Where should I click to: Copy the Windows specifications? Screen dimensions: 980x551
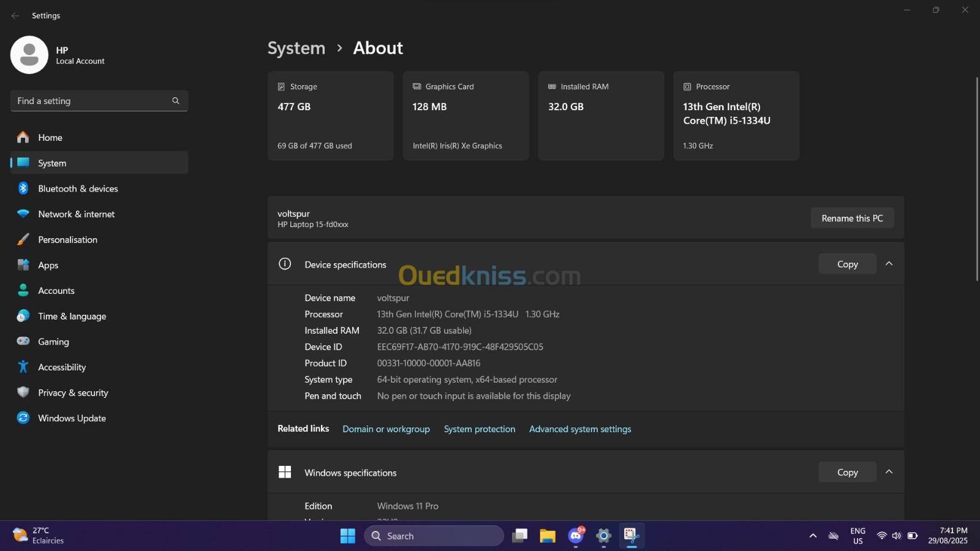pos(847,472)
